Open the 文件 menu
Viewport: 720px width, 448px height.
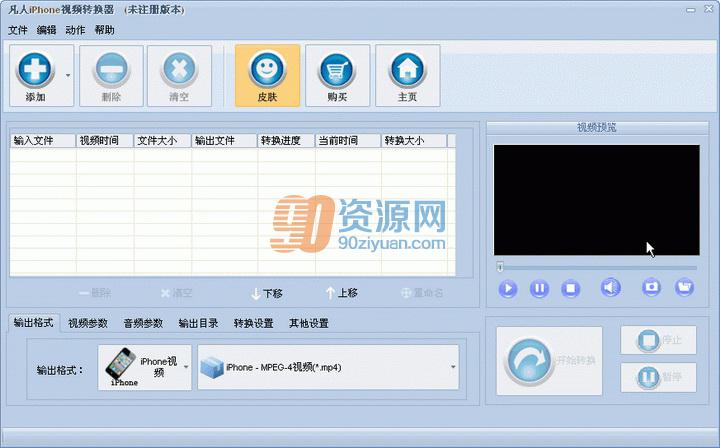coord(18,30)
